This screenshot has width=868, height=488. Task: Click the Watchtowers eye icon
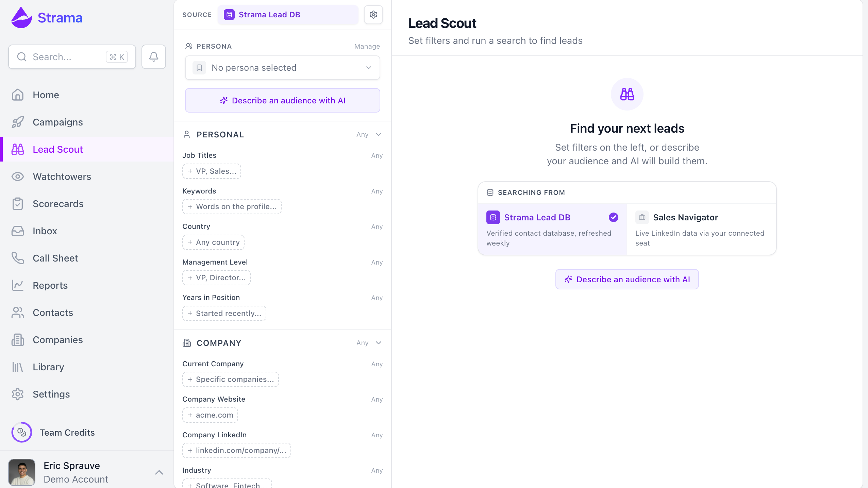tap(18, 176)
